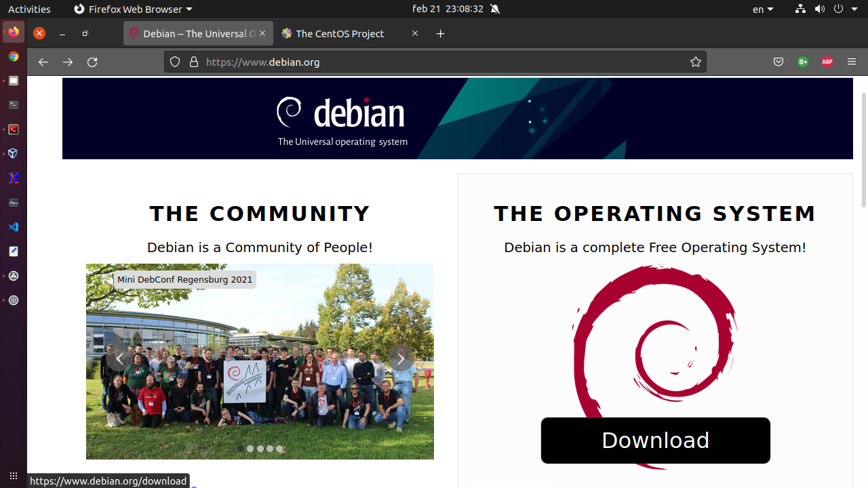Open the Firefox Web Browser app menu
Image resolution: width=868 pixels, height=488 pixels.
[x=133, y=9]
